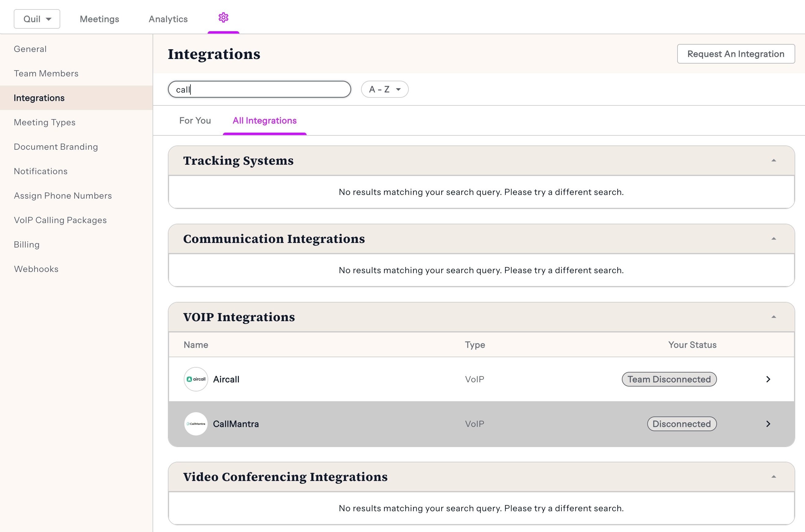Select the All Integrations tab
The height and width of the screenshot is (532, 805).
point(264,120)
